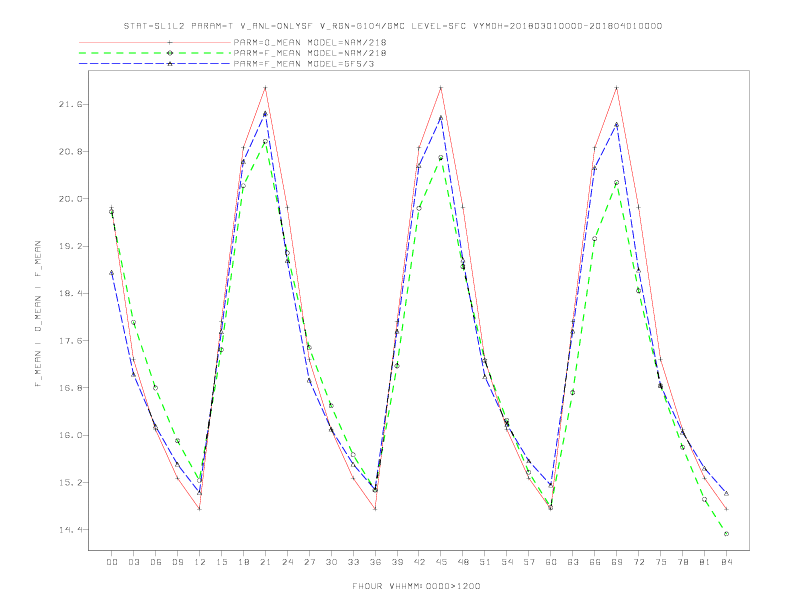Viewport: 792px width, 612px height.
Task: Click x-axis tick label 51
Action: (x=485, y=562)
